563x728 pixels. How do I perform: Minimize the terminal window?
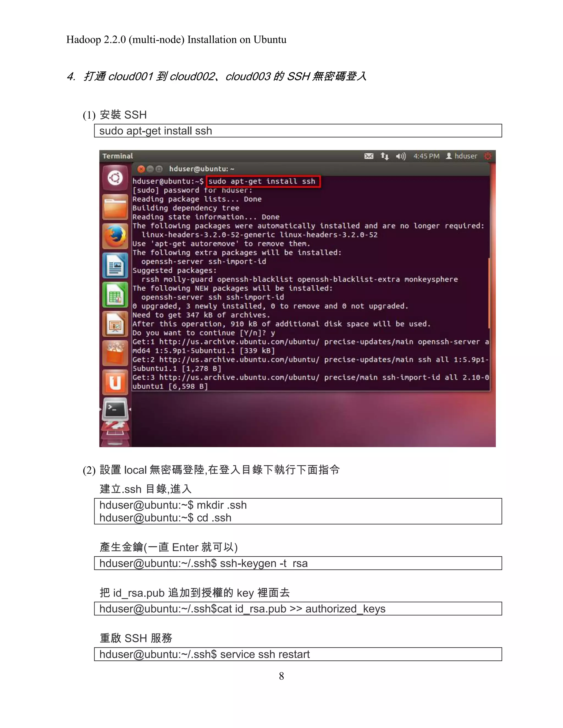tap(150, 169)
